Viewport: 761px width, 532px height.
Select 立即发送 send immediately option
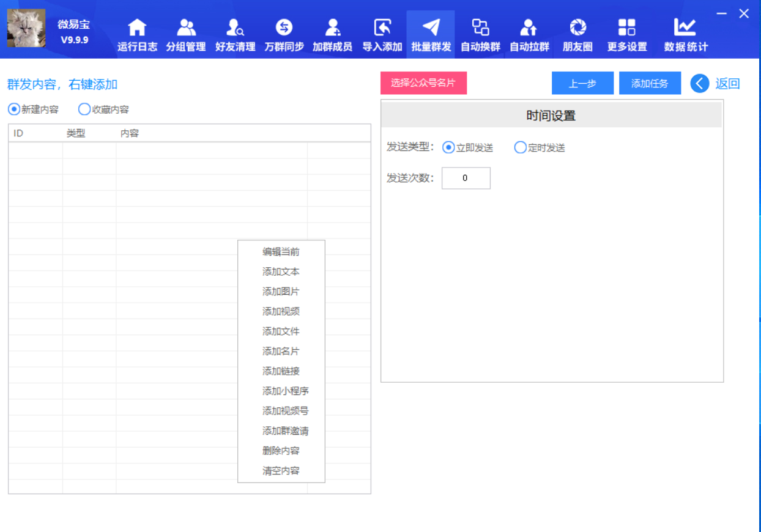(448, 147)
